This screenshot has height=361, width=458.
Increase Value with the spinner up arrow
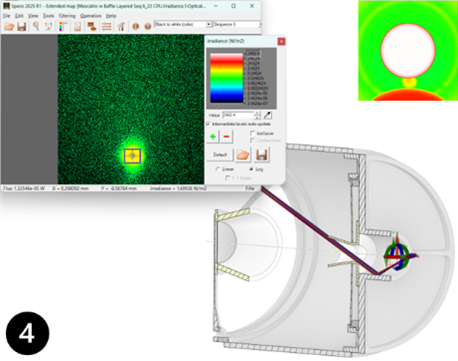257,113
